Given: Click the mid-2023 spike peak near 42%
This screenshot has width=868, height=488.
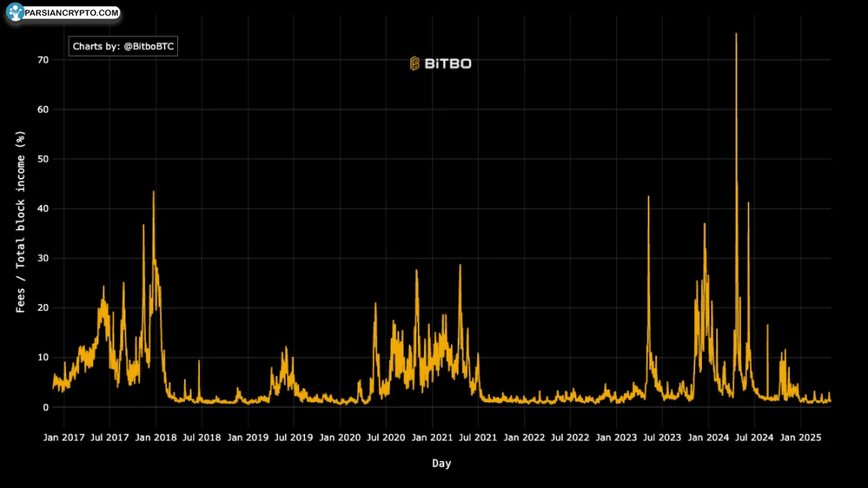Looking at the screenshot, I should click(648, 197).
